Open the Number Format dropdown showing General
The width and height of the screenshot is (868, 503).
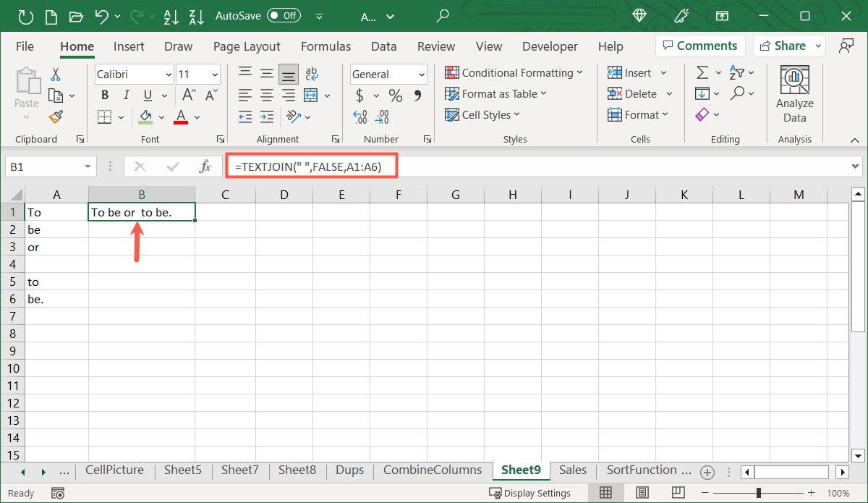(388, 74)
